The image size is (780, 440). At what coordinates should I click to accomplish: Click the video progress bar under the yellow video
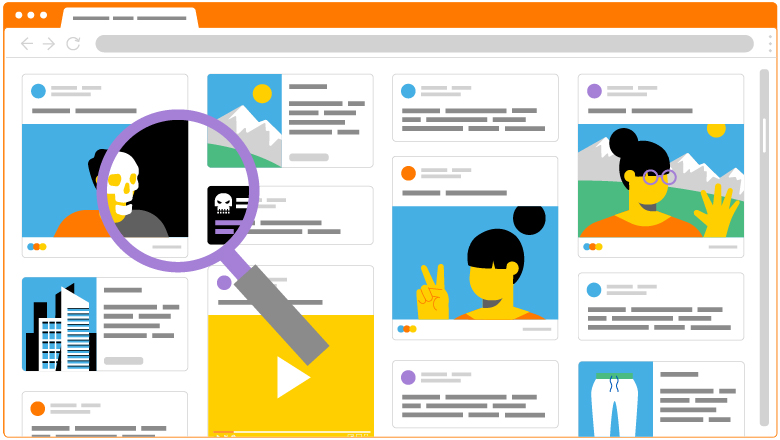coord(290,434)
